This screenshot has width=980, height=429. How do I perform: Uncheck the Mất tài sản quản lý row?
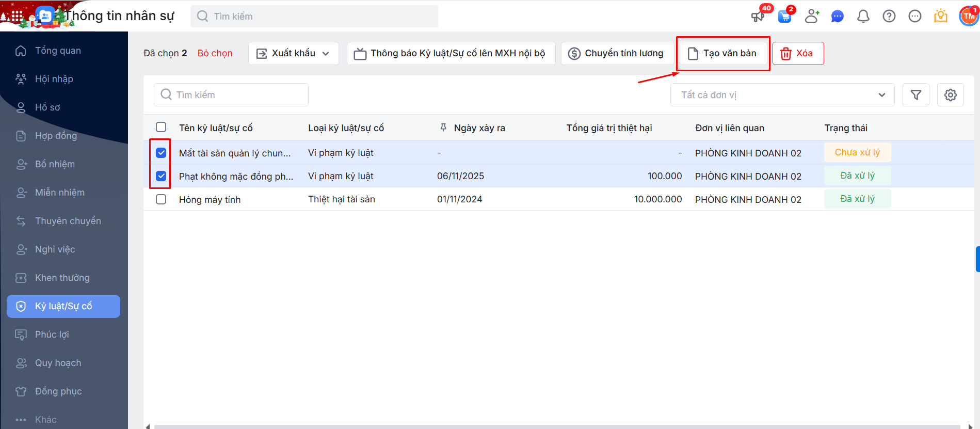pos(161,153)
